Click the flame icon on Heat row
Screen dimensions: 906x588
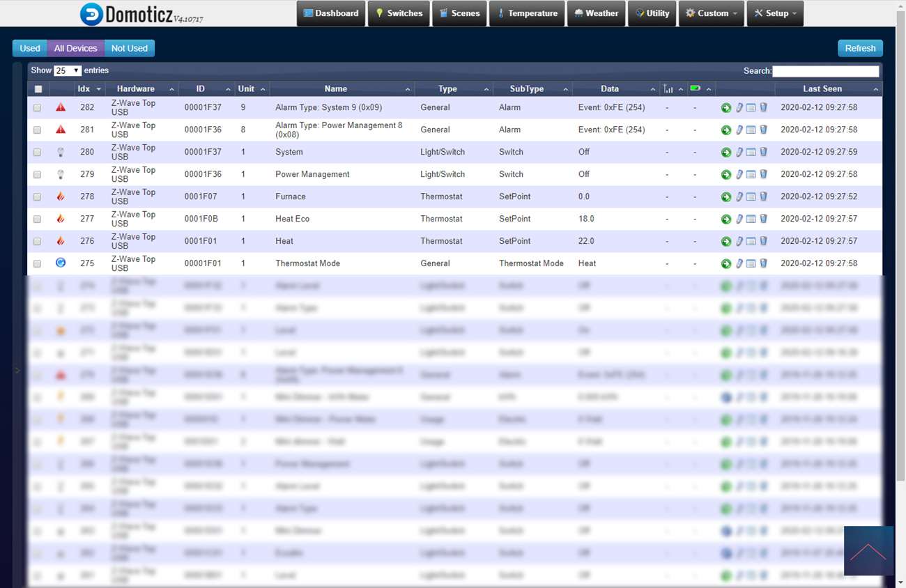(x=61, y=241)
